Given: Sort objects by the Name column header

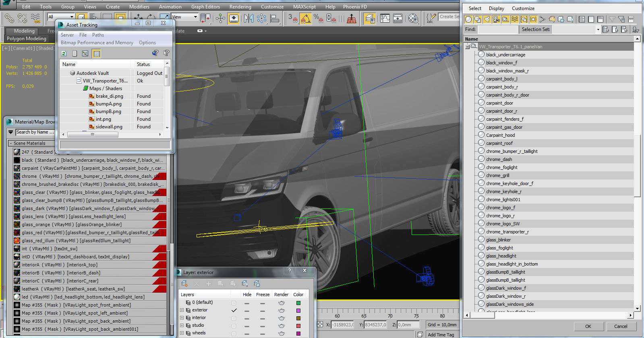Looking at the screenshot, I should (548, 39).
